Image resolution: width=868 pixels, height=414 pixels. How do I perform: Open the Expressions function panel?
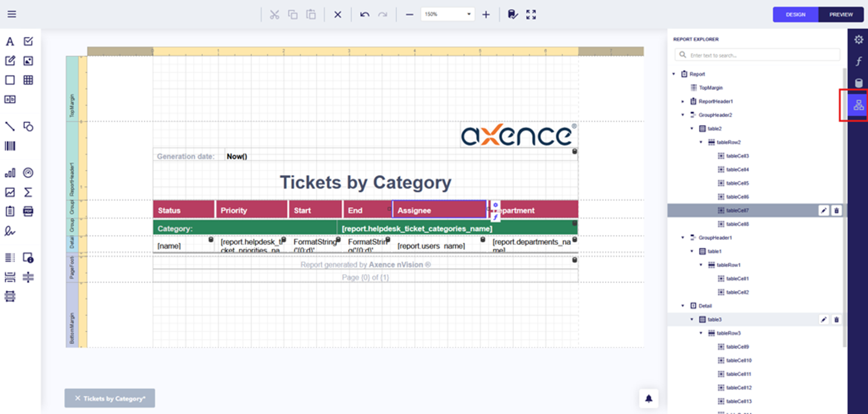[858, 61]
